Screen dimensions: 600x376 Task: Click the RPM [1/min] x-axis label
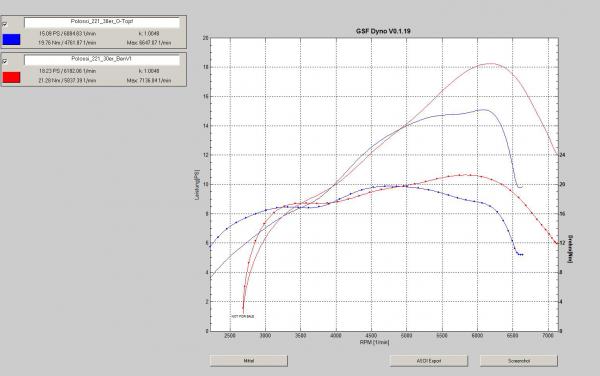(x=374, y=342)
